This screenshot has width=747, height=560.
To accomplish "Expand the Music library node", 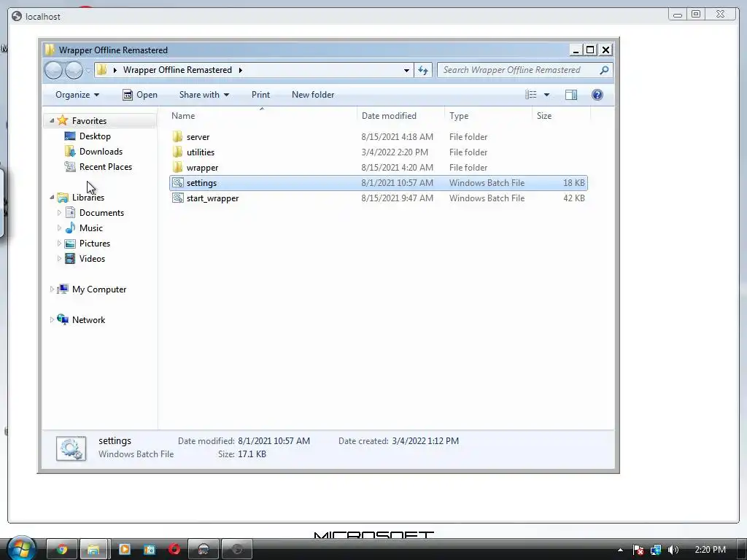I will [x=59, y=228].
